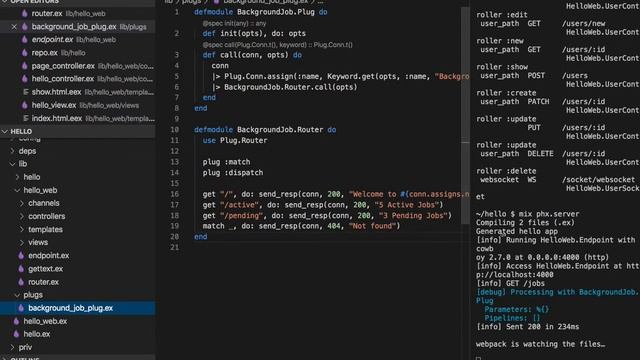The height and width of the screenshot is (360, 640).
Task: Click the Elixir icon beside hello_view.ex
Action: pos(24,105)
